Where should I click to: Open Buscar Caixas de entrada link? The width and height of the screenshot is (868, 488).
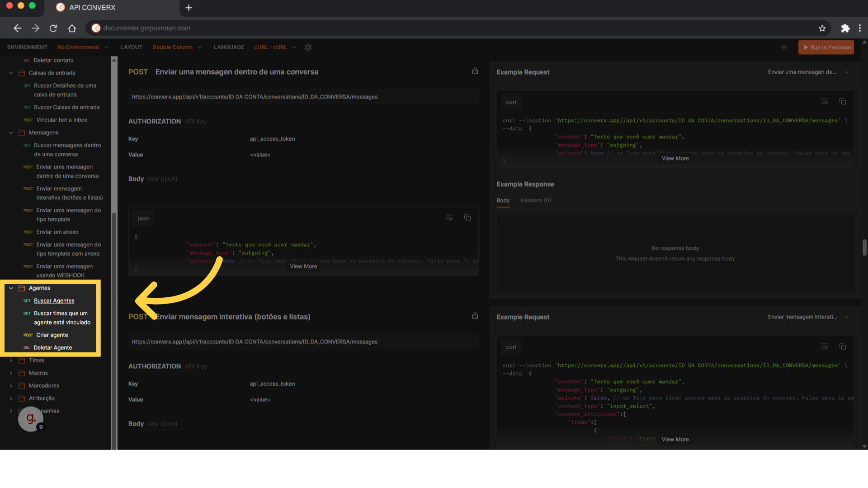click(66, 107)
